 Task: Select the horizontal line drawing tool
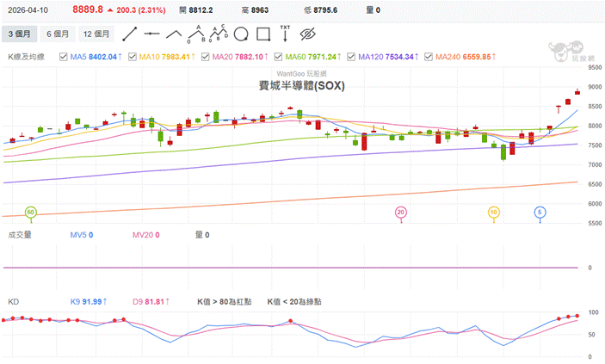tap(152, 34)
